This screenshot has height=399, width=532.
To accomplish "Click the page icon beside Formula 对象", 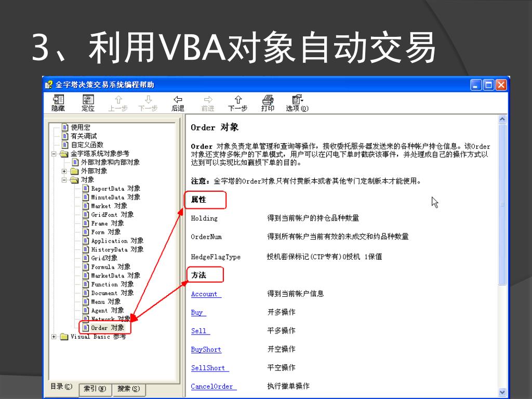I will pos(86,267).
